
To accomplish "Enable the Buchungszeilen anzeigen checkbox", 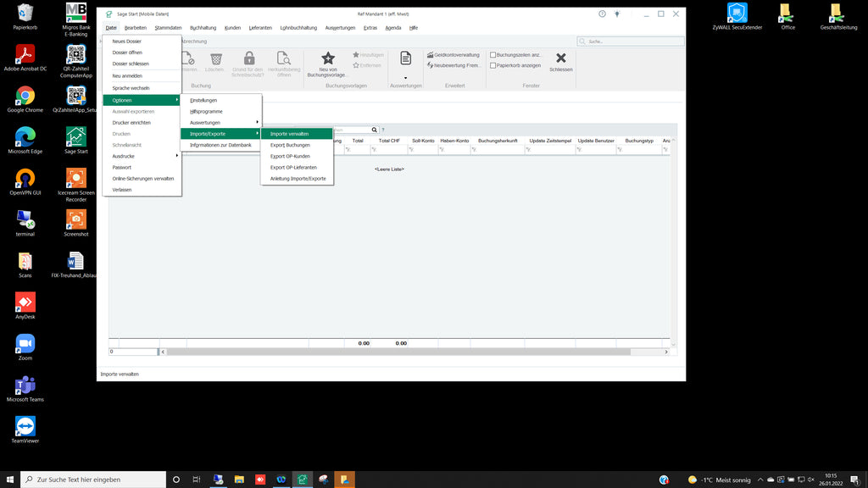I will pos(493,54).
